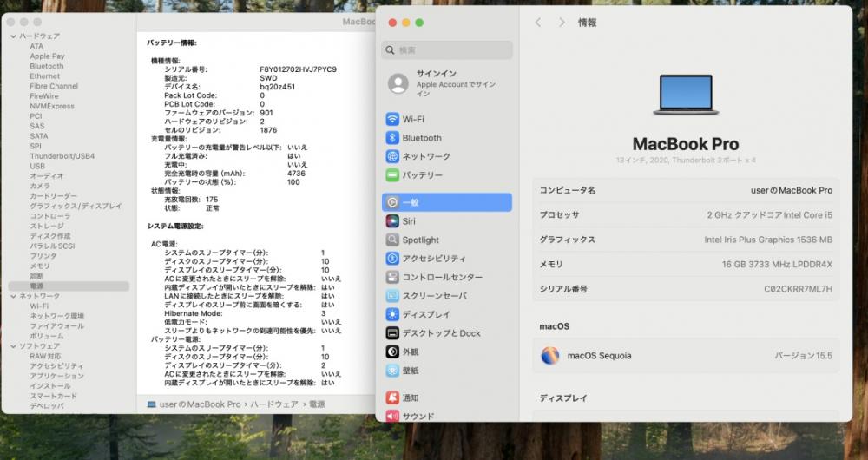Click the ファームウェアのバージョン value 901

pyautogui.click(x=266, y=113)
